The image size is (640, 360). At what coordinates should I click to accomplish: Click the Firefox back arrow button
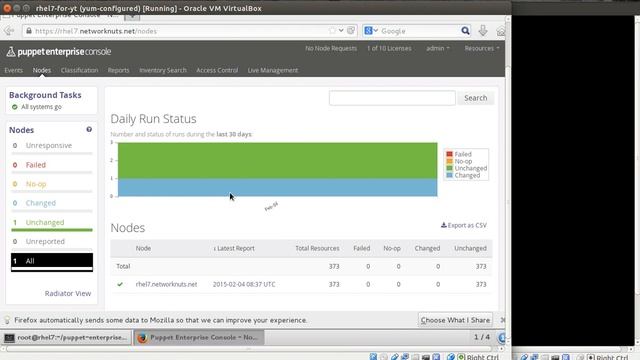coord(9,31)
